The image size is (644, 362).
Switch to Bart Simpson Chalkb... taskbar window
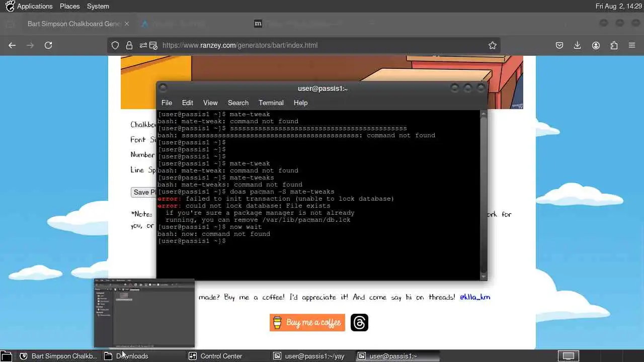58,356
